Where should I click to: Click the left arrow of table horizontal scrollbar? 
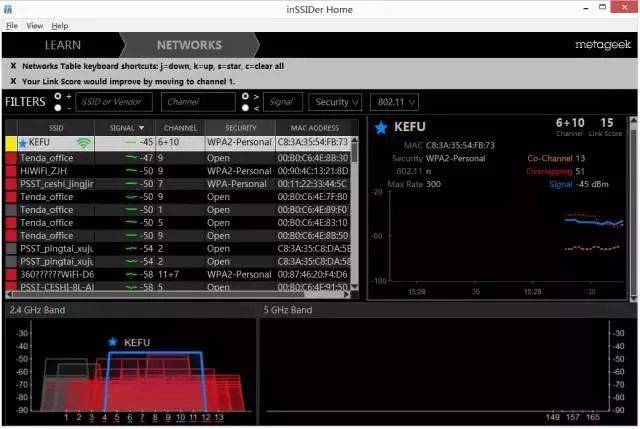click(x=9, y=294)
